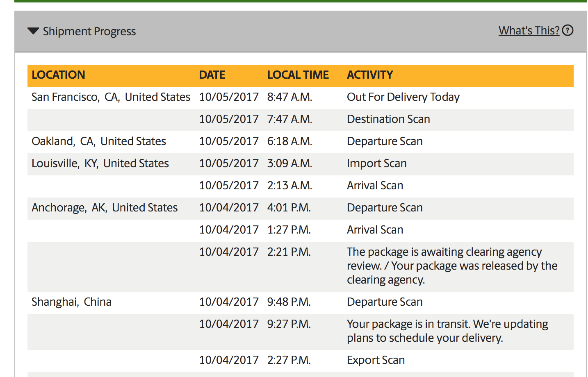Click the ACTIVITY column header
Image resolution: width=588 pixels, height=377 pixels.
(370, 75)
